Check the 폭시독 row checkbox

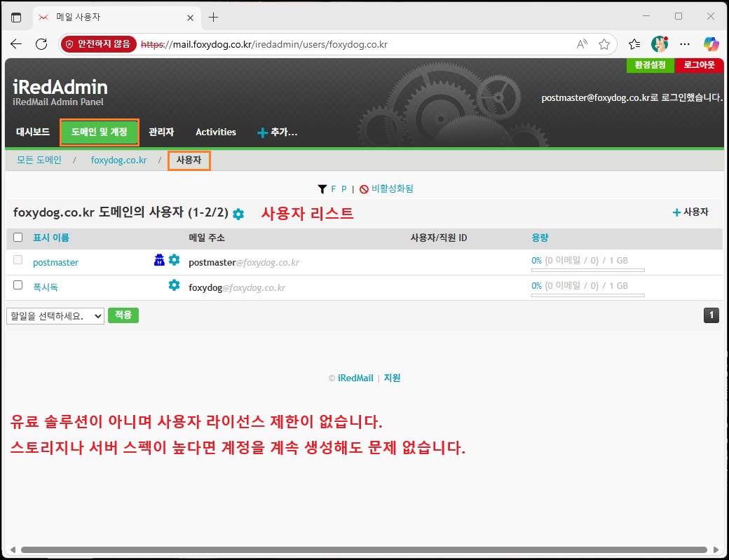18,285
